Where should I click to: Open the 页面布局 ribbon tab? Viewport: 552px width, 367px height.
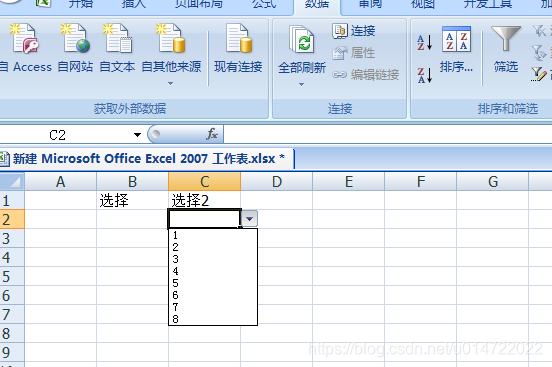199,4
